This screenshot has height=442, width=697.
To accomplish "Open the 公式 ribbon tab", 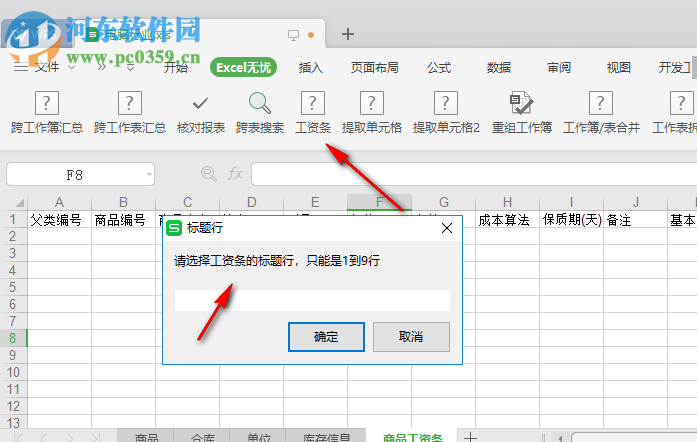I will (439, 68).
